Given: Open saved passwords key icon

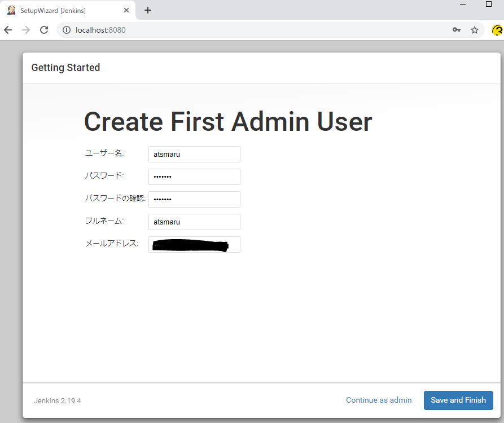Looking at the screenshot, I should click(457, 30).
